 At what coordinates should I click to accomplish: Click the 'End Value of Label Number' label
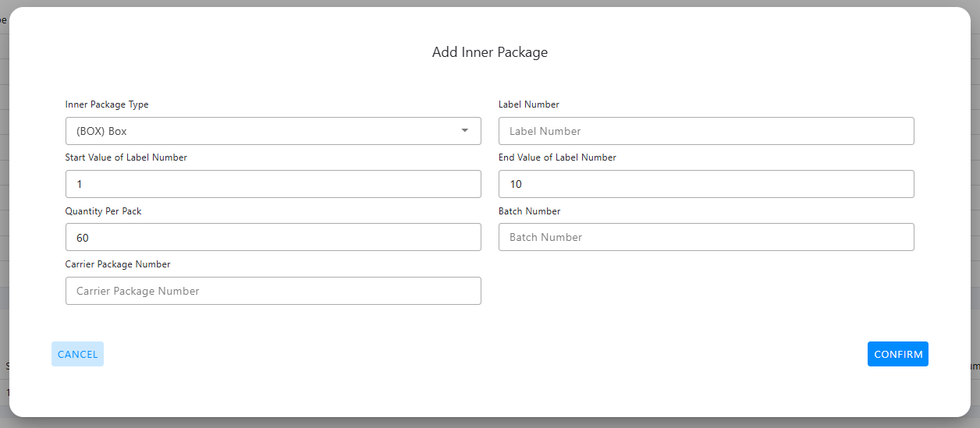(x=557, y=157)
